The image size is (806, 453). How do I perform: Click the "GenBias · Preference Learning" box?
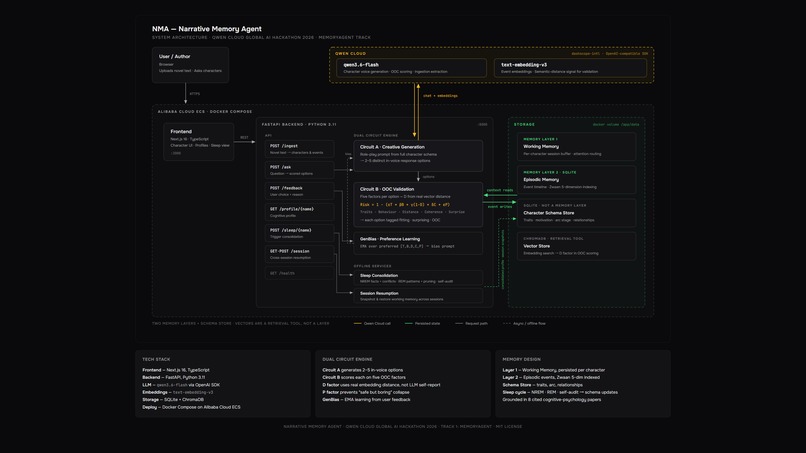(418, 243)
